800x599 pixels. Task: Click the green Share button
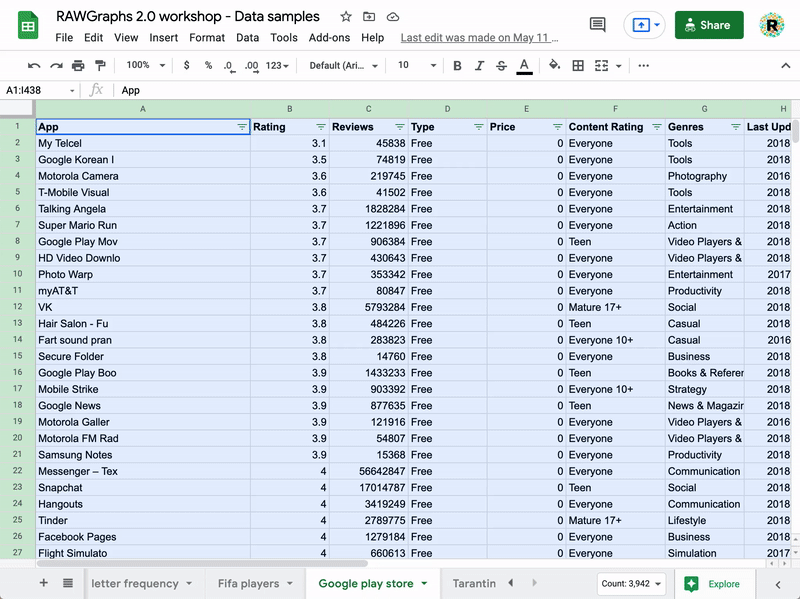[x=709, y=25]
